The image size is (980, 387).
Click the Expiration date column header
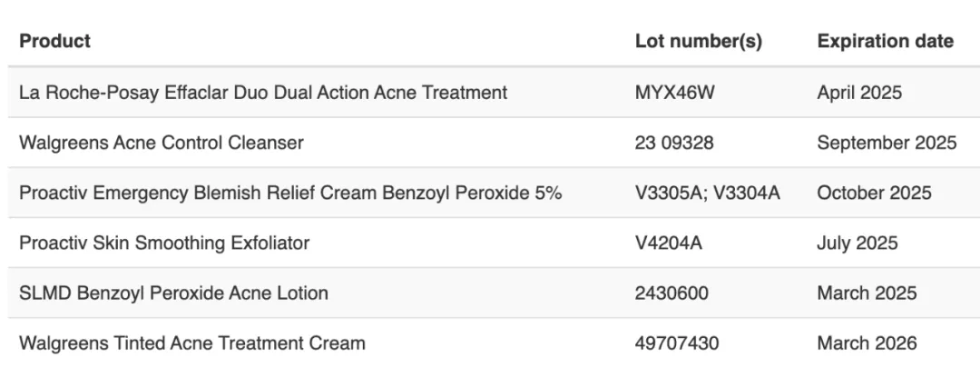click(x=885, y=41)
